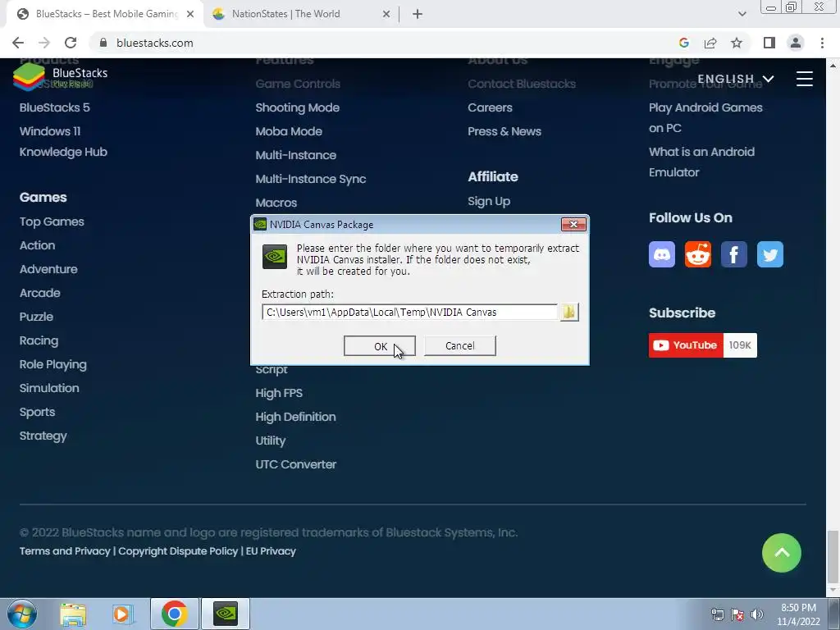Screen dimensions: 840x630
Task: Open the Google icon in address bar
Action: pyautogui.click(x=683, y=43)
